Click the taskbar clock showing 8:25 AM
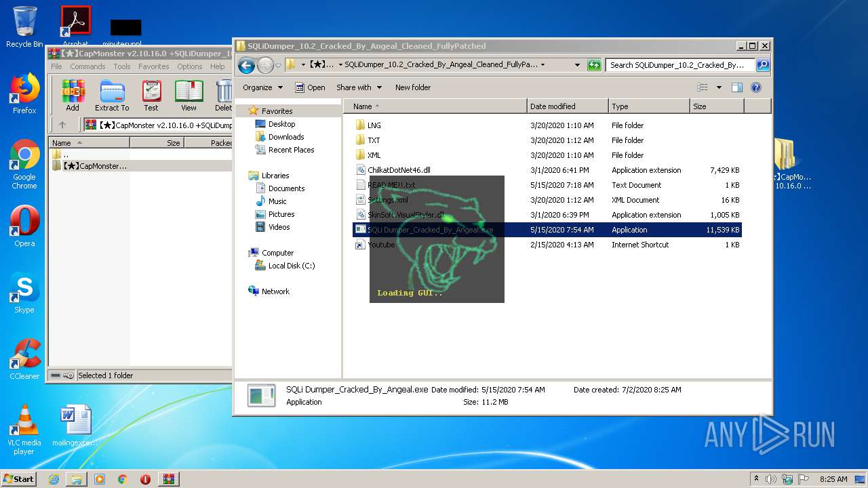Viewport: 868px width, 488px height. tap(833, 479)
